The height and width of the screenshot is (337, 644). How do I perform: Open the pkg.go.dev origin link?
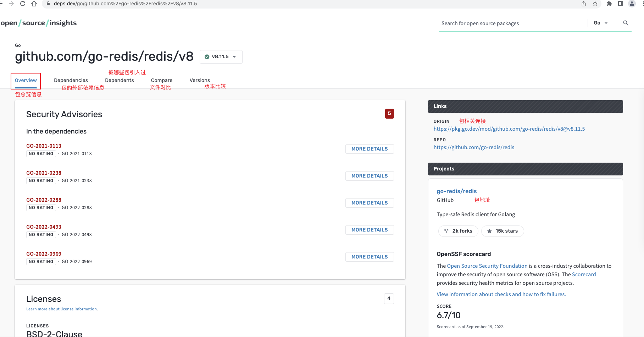(x=509, y=129)
